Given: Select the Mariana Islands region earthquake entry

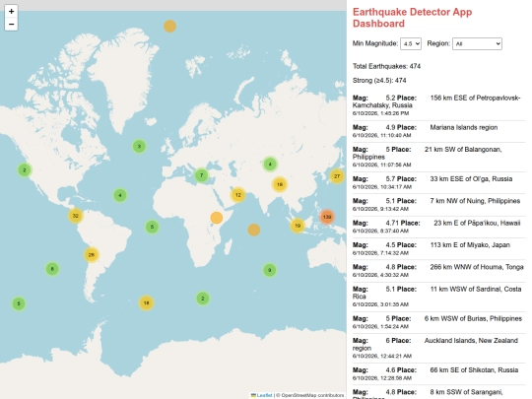Looking at the screenshot, I should coord(439,131).
